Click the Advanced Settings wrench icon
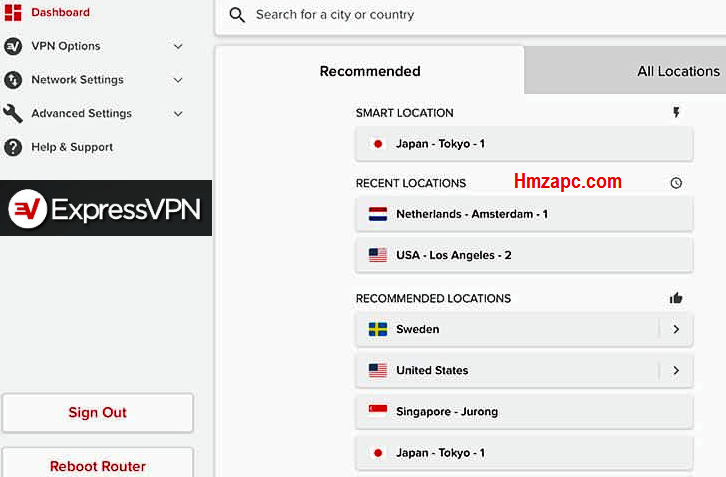 coord(13,113)
